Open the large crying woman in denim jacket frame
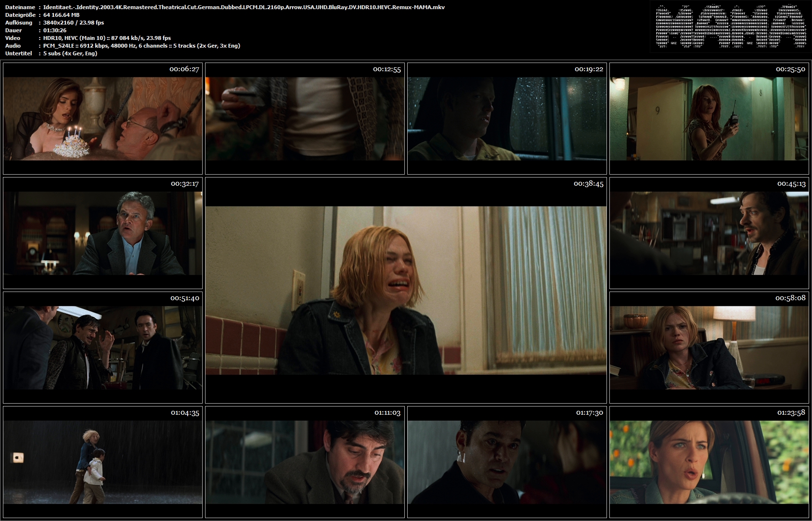Image resolution: width=812 pixels, height=521 pixels. tap(406, 291)
